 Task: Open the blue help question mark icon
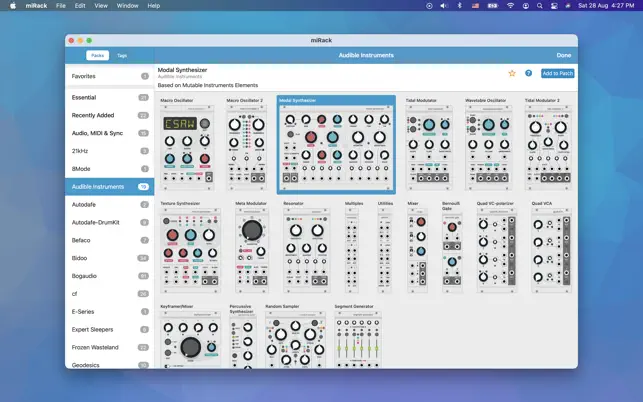click(x=529, y=73)
